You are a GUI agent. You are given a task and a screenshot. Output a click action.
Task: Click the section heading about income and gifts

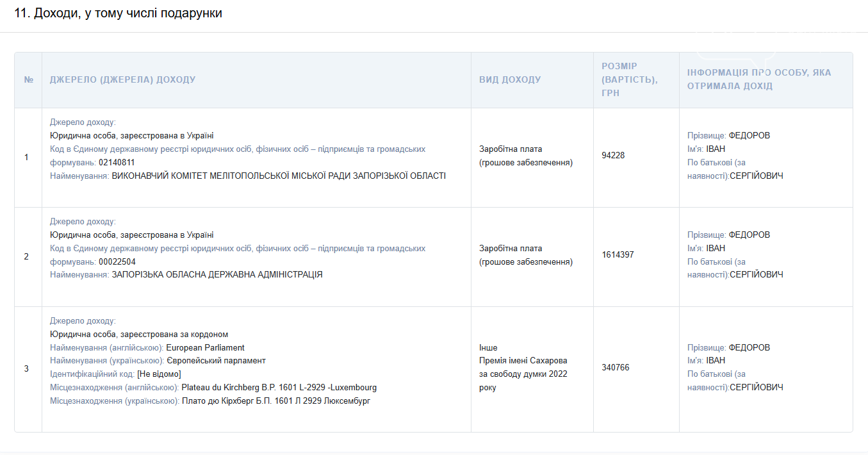point(119,13)
